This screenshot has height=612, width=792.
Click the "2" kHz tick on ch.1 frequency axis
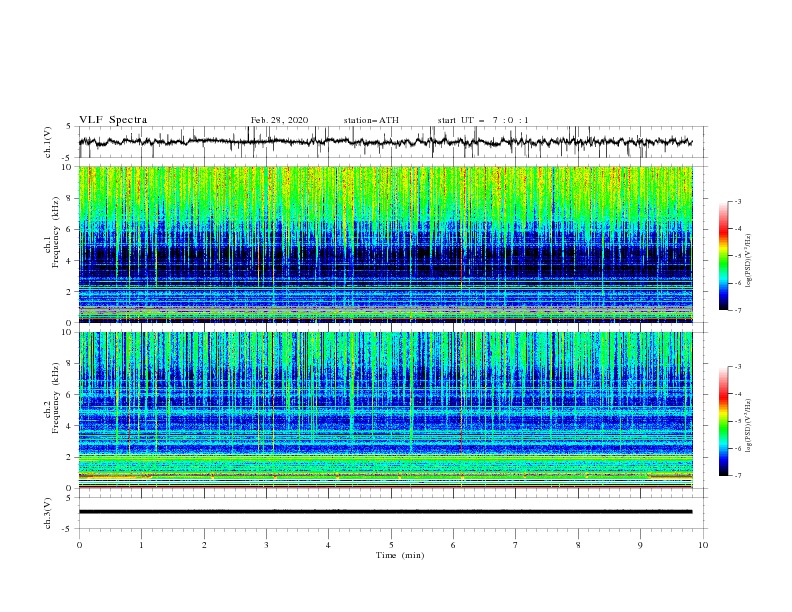pos(69,292)
